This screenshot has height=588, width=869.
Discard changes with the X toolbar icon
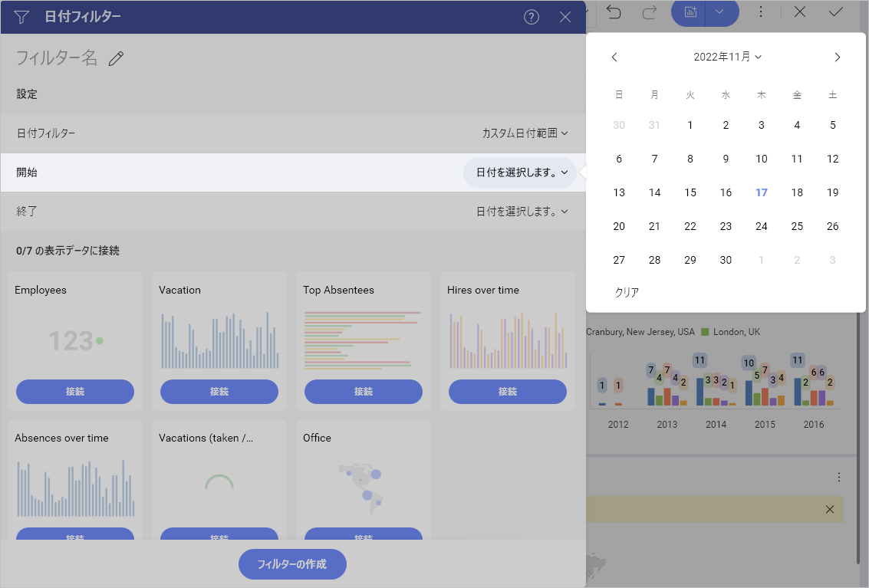(x=799, y=11)
